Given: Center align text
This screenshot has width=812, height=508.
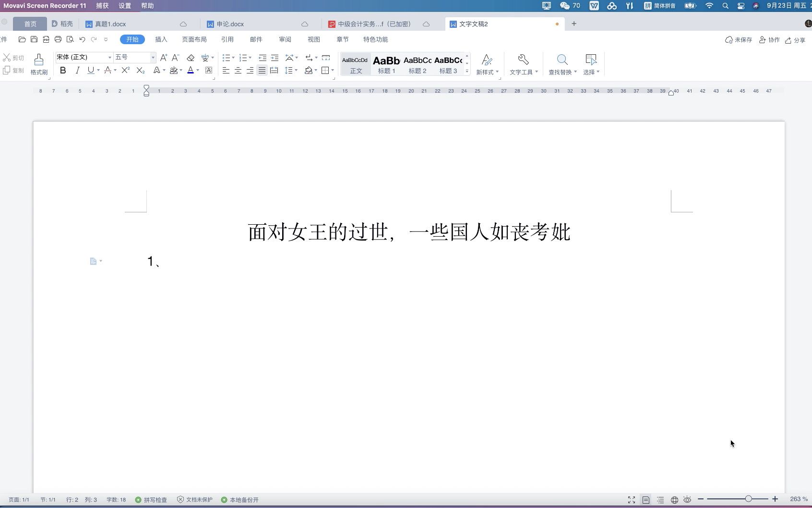Looking at the screenshot, I should click(x=238, y=71).
